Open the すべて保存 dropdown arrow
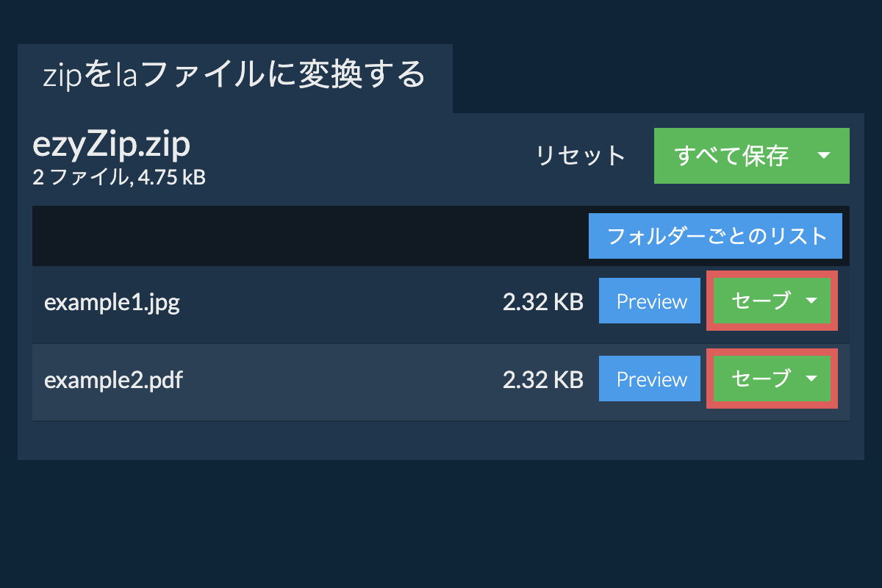Image resolution: width=882 pixels, height=588 pixels. point(824,156)
